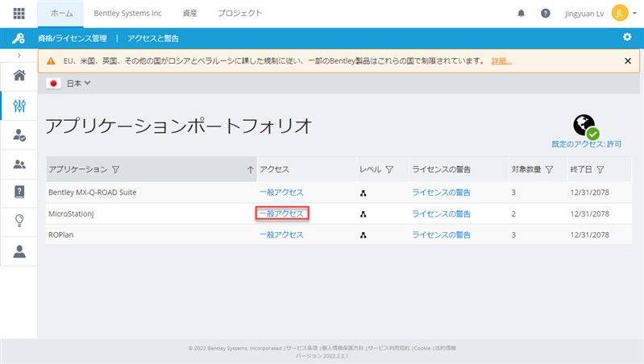Image resolution: width=644 pixels, height=364 pixels.
Task: Open the Bentley Systems Inc tab
Action: [x=127, y=13]
